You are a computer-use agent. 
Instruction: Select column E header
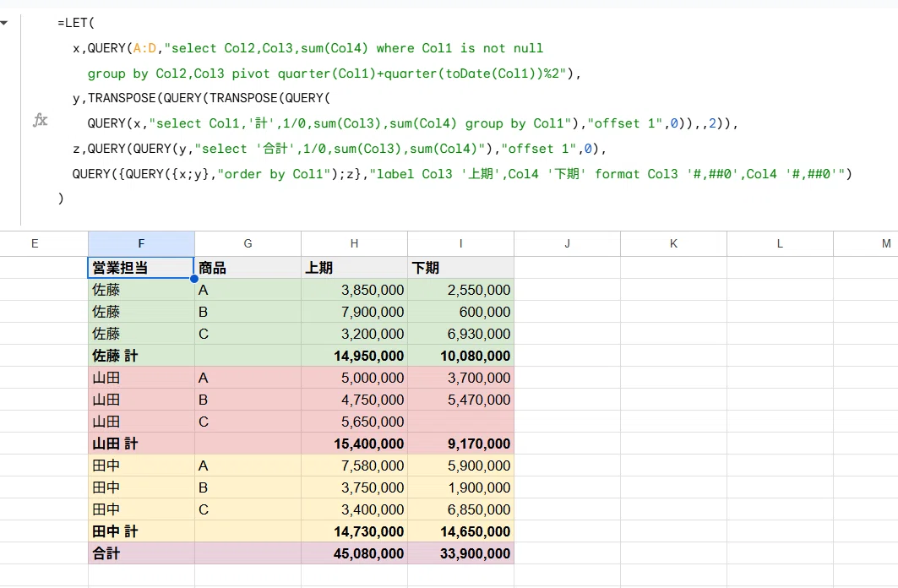pyautogui.click(x=35, y=244)
